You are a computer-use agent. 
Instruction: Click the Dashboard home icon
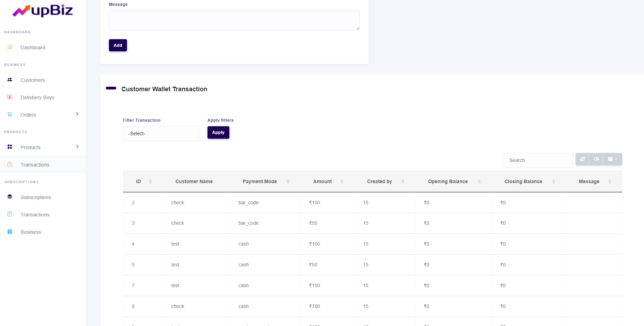coord(10,47)
